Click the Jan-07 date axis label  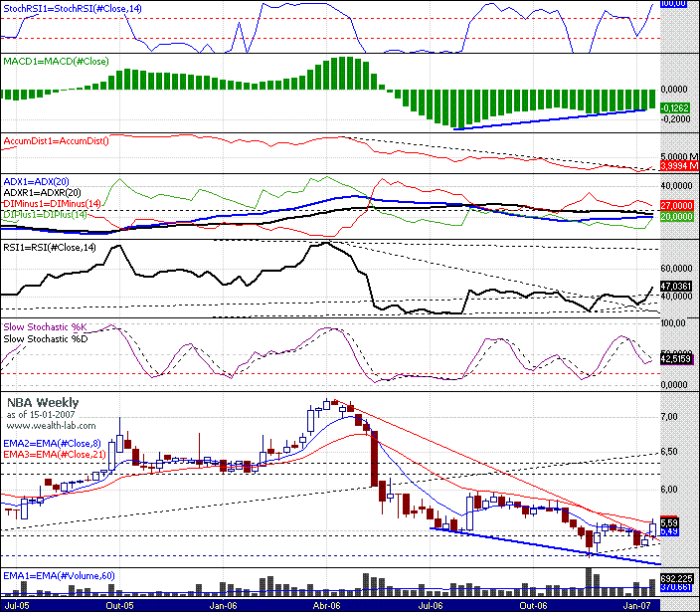click(x=636, y=606)
